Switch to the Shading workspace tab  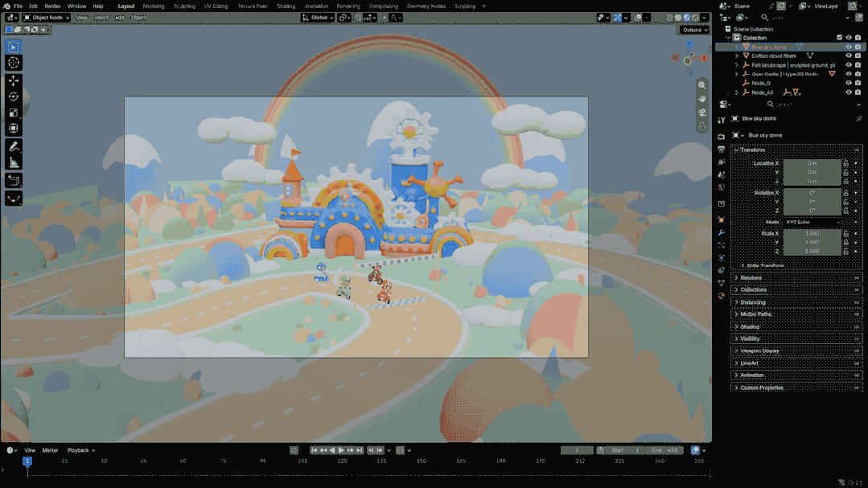(286, 6)
